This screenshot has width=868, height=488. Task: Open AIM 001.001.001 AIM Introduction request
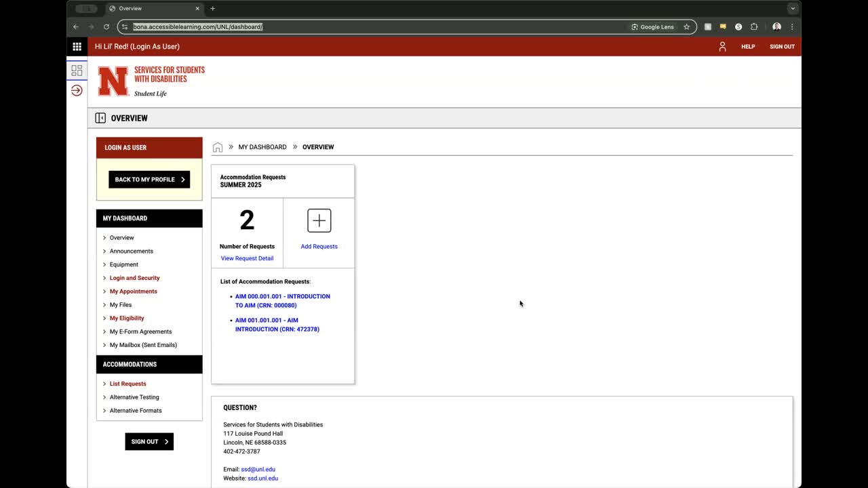click(x=277, y=325)
